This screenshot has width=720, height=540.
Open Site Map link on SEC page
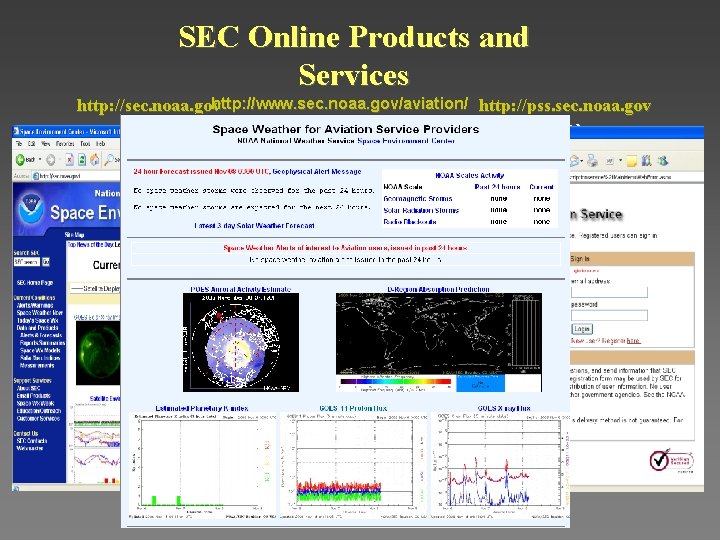(x=74, y=235)
